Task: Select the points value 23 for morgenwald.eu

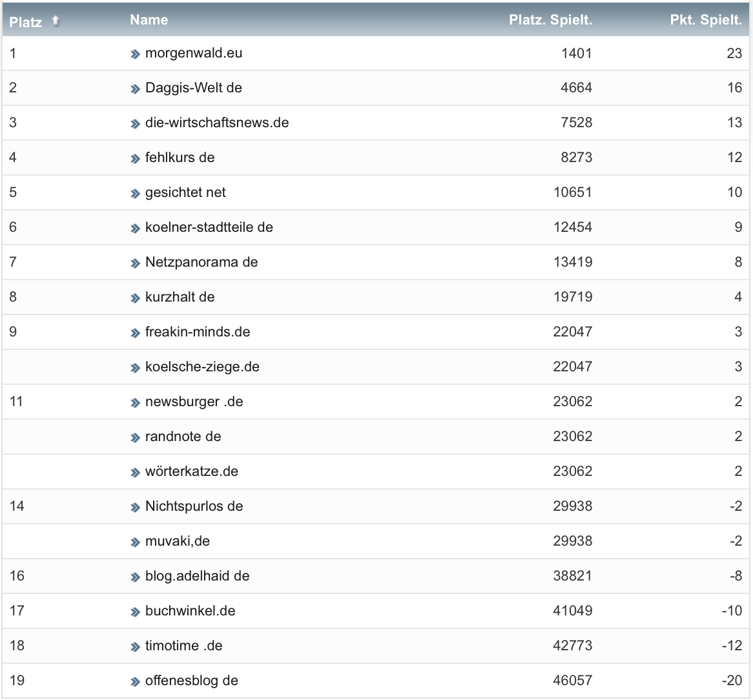Action: [734, 54]
